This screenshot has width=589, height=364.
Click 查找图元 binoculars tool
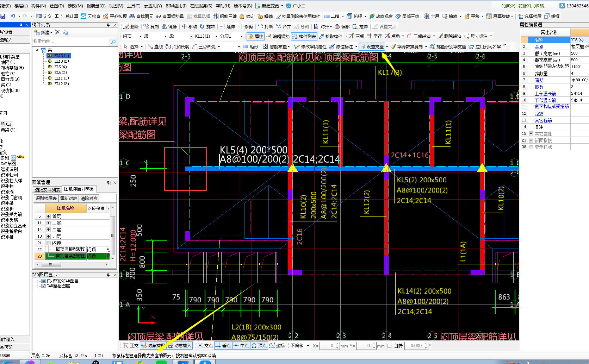coord(141,16)
